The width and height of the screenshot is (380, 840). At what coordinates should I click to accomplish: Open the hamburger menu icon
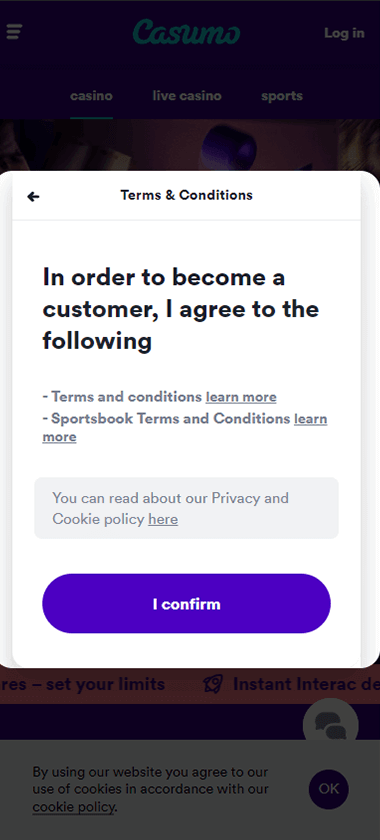click(13, 32)
